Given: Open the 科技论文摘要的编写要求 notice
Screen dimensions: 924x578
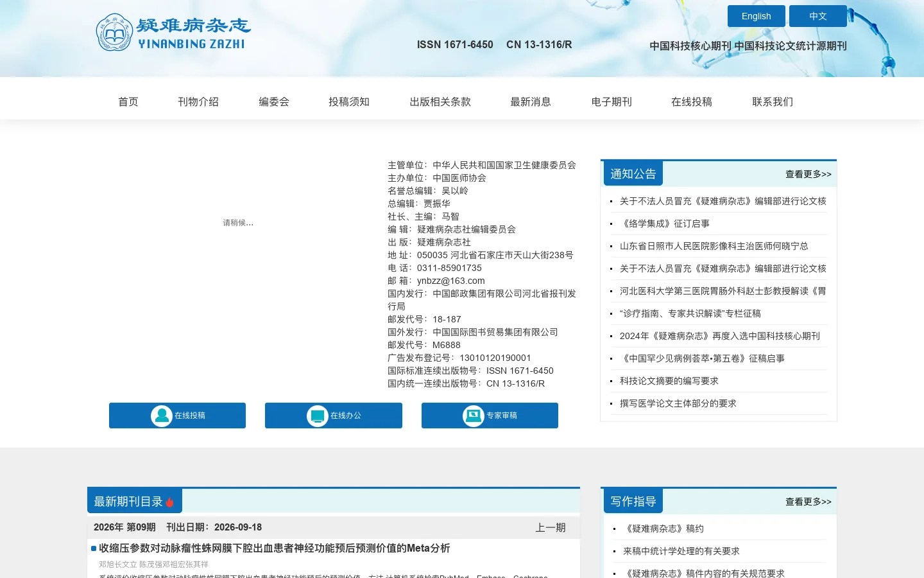Looking at the screenshot, I should click(669, 381).
